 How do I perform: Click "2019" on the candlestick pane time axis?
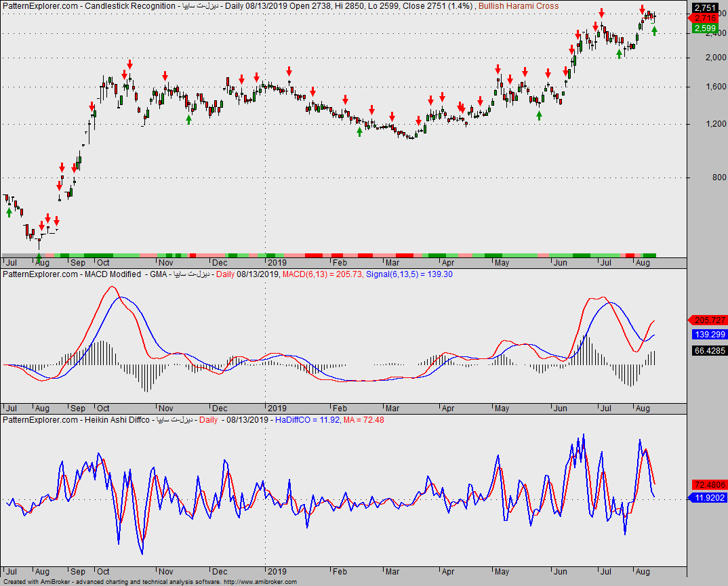(277, 263)
